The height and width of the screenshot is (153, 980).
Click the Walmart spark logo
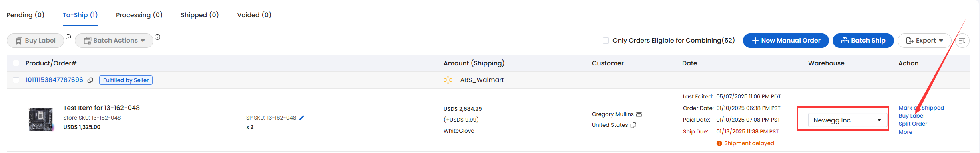(448, 80)
